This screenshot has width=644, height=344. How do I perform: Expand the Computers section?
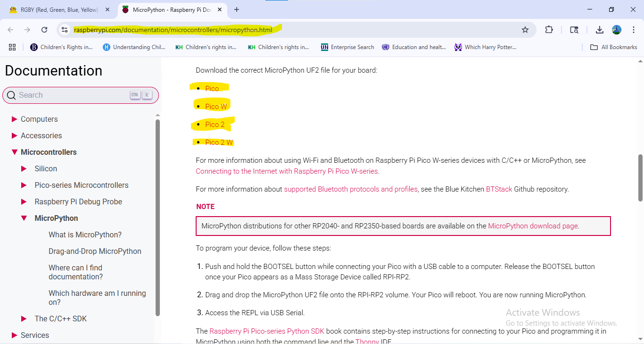click(x=15, y=119)
